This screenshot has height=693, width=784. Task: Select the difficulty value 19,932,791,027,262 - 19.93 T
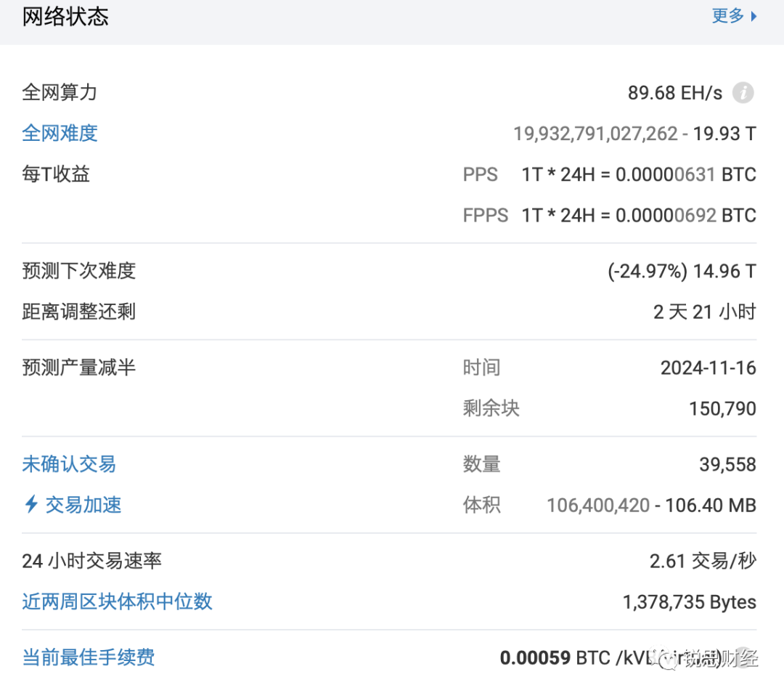[x=635, y=134]
